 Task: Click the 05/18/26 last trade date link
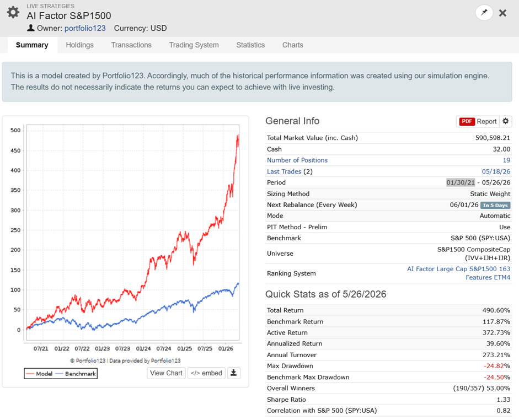click(496, 171)
